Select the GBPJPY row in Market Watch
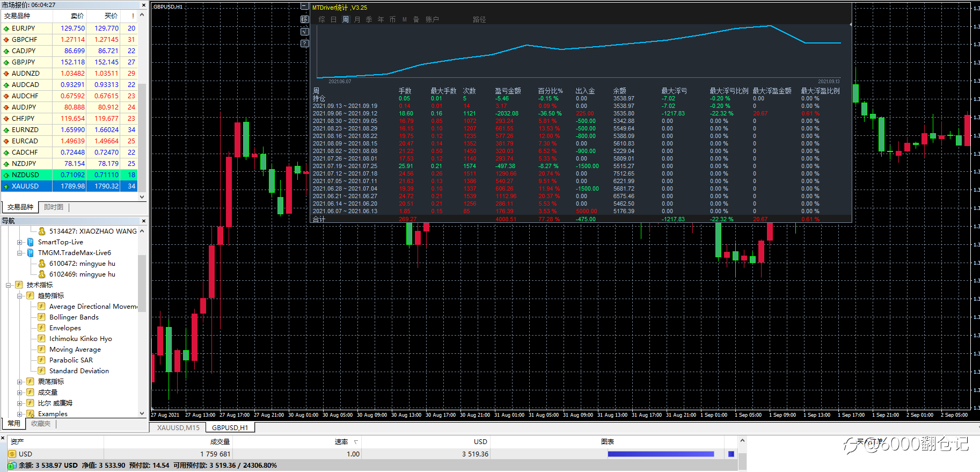 tap(69, 62)
